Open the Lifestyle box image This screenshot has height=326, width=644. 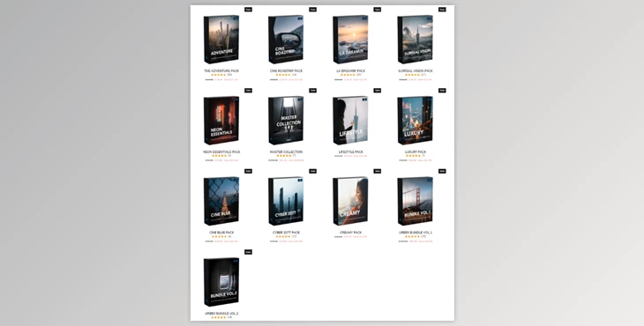coord(350,121)
